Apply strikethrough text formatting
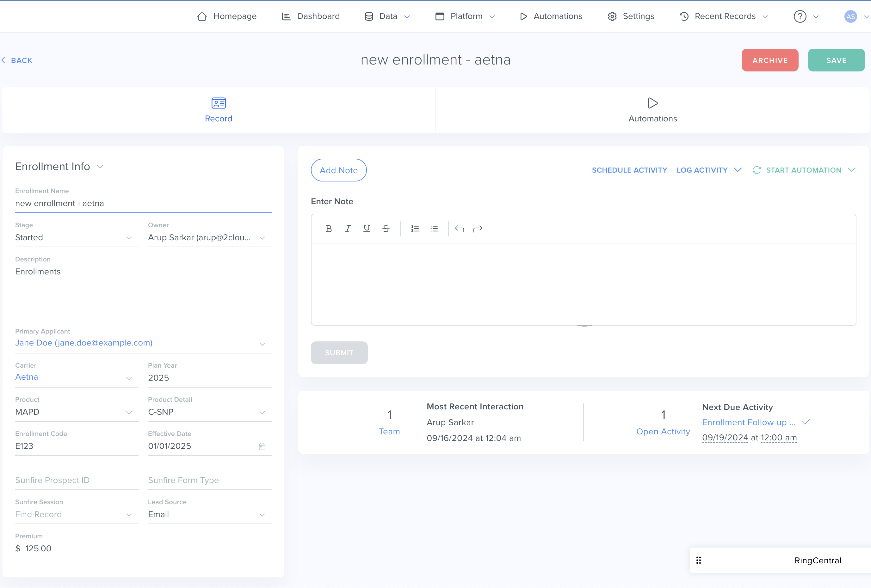 coord(386,229)
